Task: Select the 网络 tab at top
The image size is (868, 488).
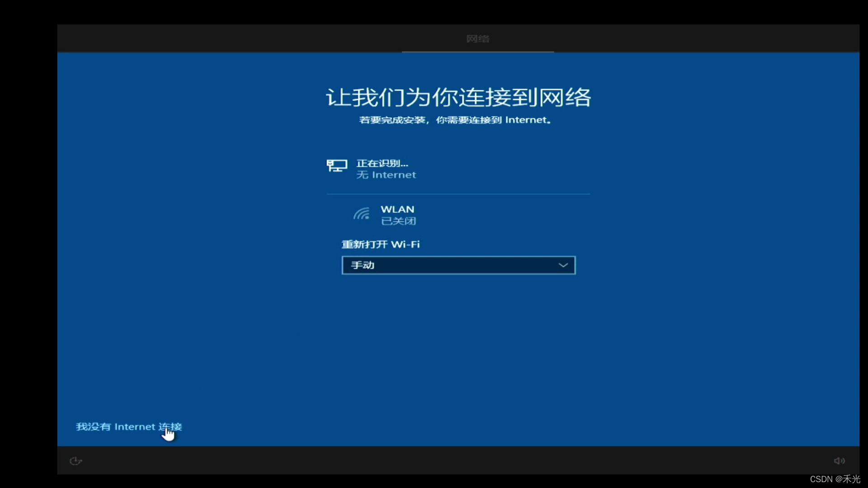Action: (x=478, y=39)
